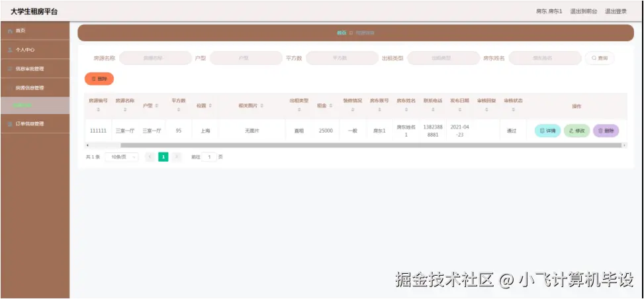Click the 房东姓名1 cell

point(406,131)
